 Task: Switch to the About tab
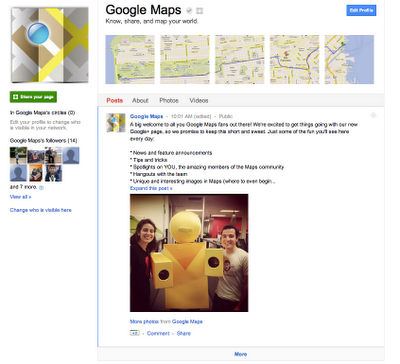coord(140,100)
